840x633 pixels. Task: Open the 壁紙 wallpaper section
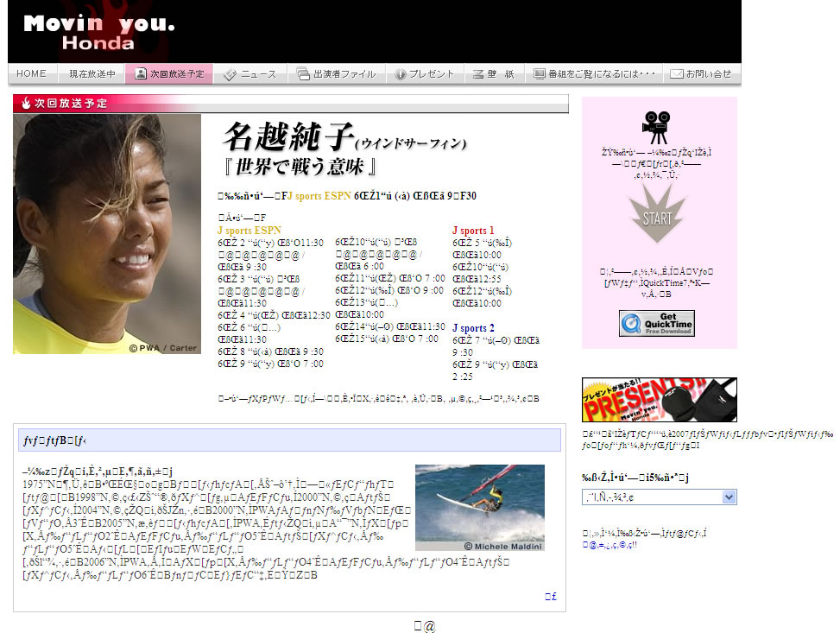495,74
